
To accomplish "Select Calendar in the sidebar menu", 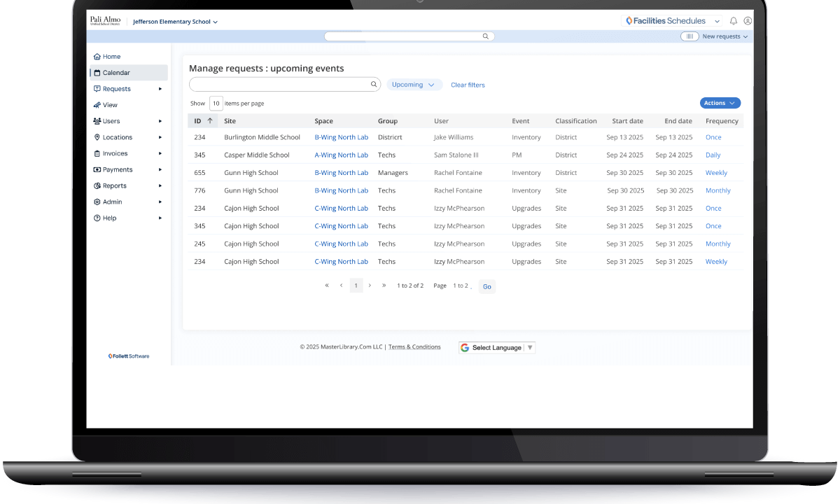I will pos(116,73).
